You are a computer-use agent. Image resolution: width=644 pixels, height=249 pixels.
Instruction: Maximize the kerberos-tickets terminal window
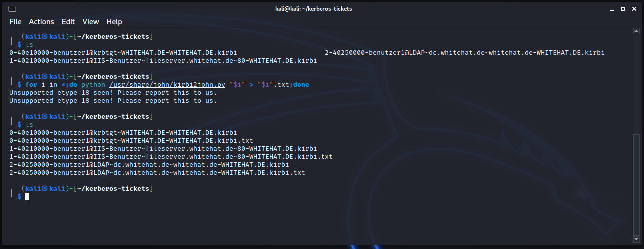point(623,9)
